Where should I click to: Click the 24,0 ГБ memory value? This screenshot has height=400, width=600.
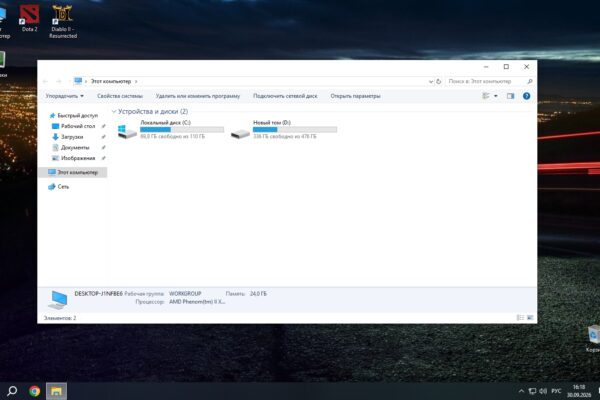click(258, 294)
